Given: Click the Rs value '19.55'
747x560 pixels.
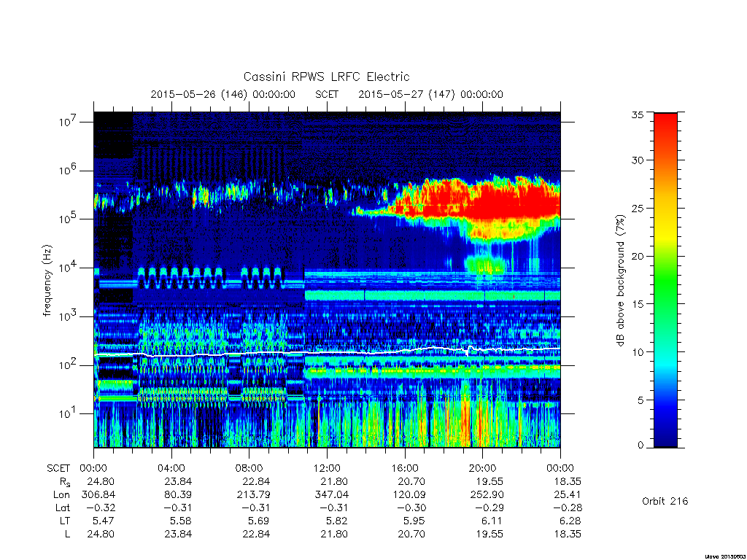Looking at the screenshot, I should click(x=489, y=481).
